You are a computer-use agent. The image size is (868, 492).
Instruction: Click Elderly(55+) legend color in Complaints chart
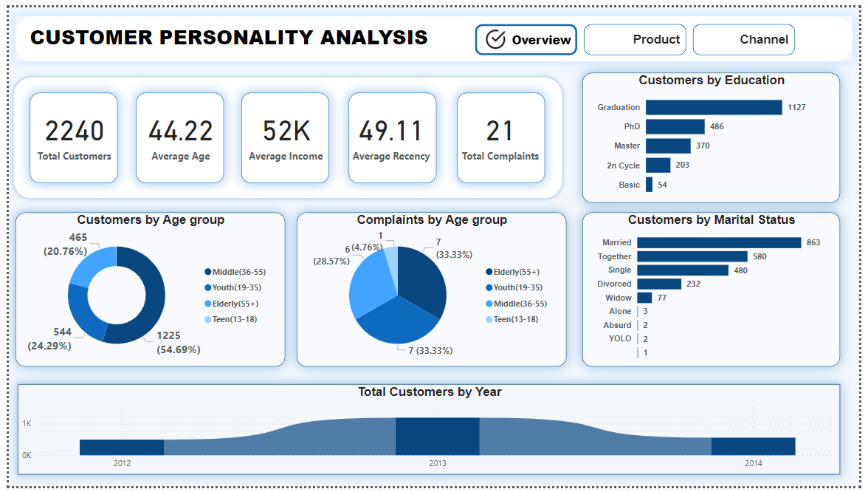tap(489, 272)
